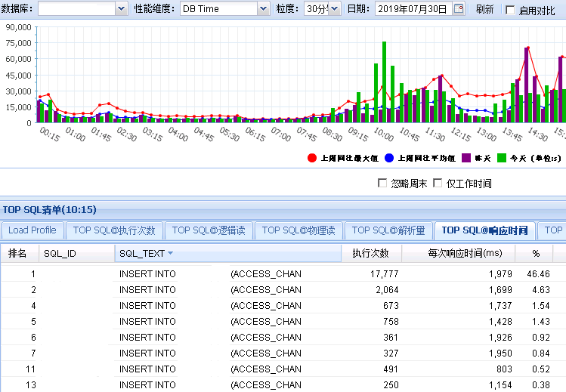
Task: Open the 数据库 dropdown list
Action: (x=122, y=9)
